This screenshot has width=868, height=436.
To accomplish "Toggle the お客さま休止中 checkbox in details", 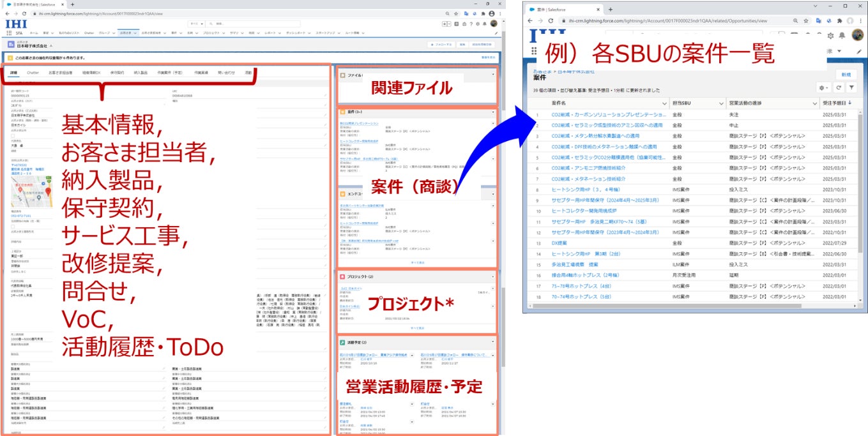I will pos(13,136).
